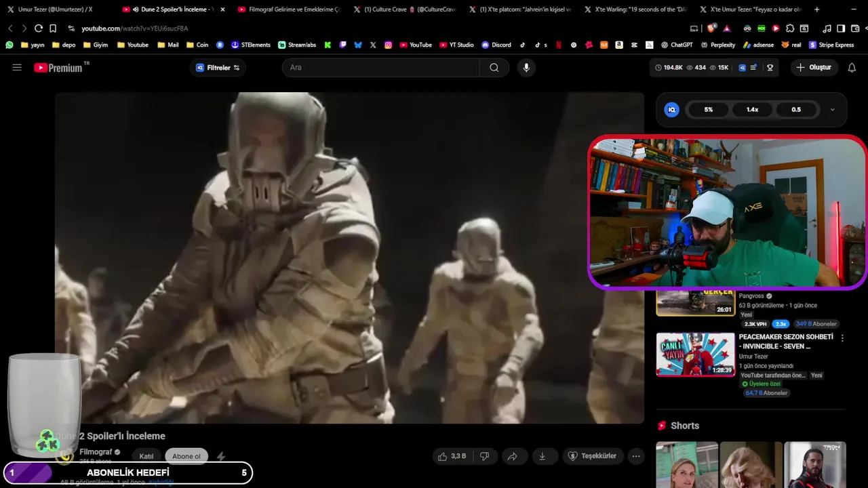Open more actions ellipsis below video
This screenshot has width=868, height=488.
tap(636, 456)
